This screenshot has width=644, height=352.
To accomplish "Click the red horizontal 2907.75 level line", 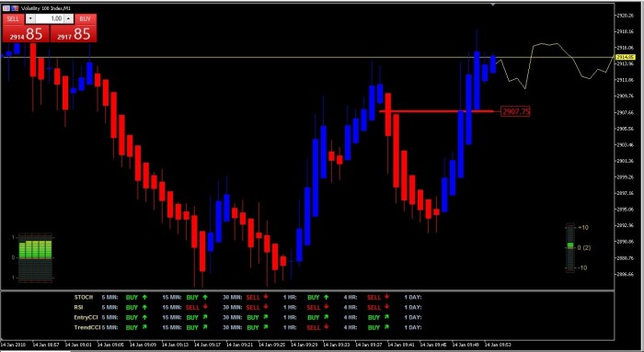I will pyautogui.click(x=436, y=111).
